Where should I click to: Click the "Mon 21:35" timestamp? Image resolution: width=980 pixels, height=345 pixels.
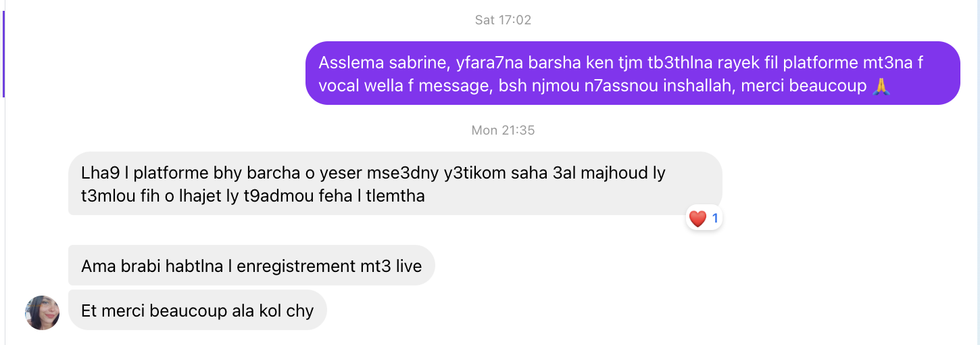tap(503, 130)
